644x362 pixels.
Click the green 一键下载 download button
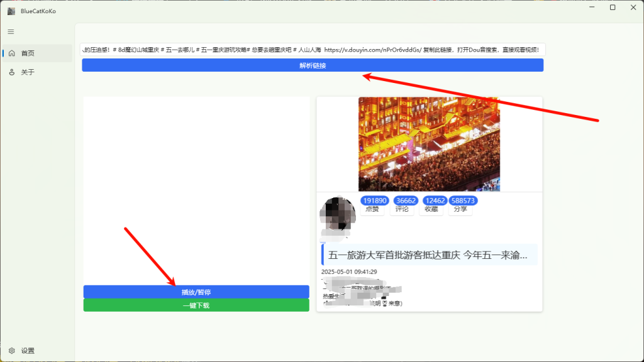pyautogui.click(x=196, y=305)
